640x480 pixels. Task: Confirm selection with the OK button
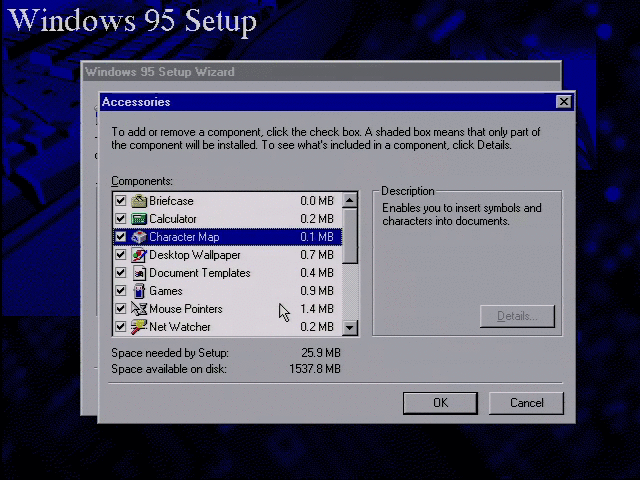click(440, 403)
